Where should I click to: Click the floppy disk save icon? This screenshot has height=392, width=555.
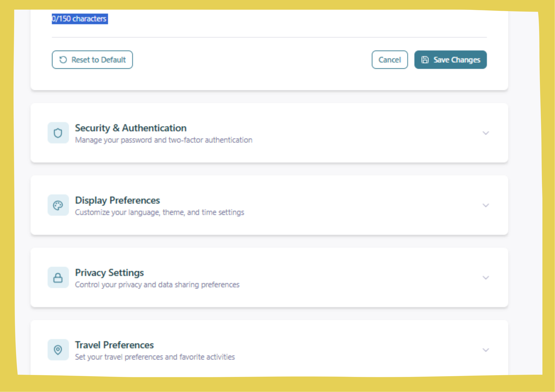425,60
